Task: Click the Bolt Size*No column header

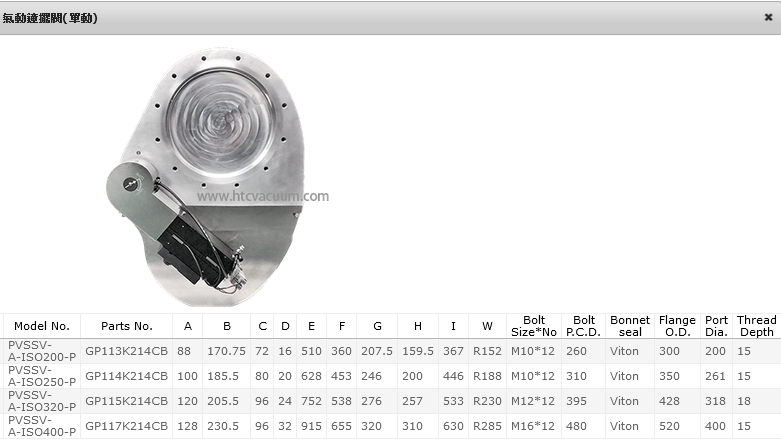Action: [x=533, y=326]
